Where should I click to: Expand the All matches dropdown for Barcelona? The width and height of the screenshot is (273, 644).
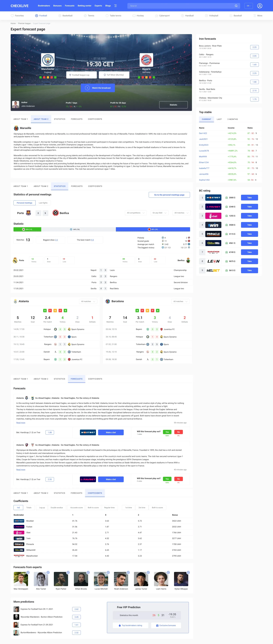pos(180,301)
